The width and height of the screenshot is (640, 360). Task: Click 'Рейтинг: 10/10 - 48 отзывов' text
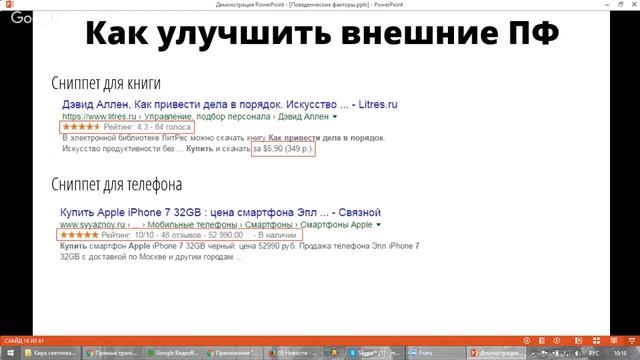[x=151, y=235]
